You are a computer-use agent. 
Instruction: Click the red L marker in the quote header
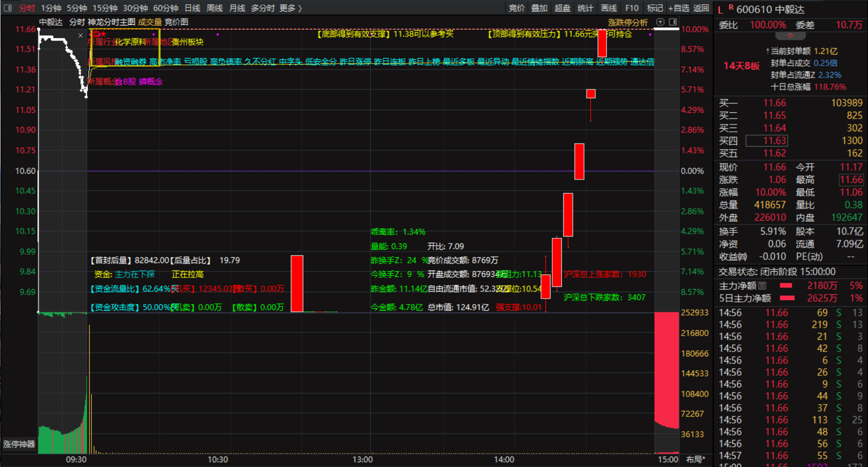point(720,10)
